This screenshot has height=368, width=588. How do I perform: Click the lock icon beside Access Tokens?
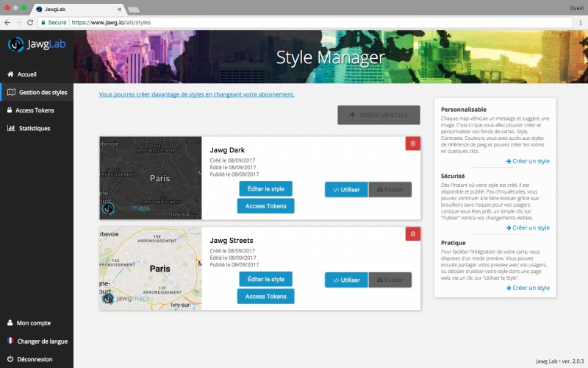click(x=10, y=110)
